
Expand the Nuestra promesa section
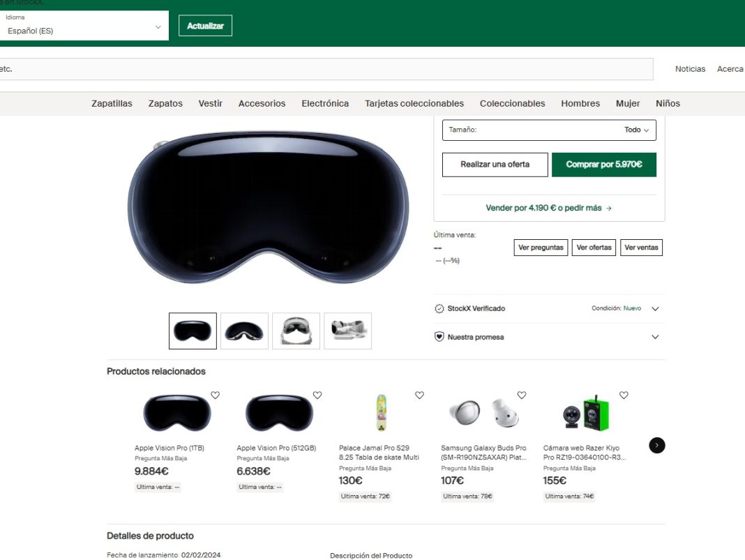655,337
